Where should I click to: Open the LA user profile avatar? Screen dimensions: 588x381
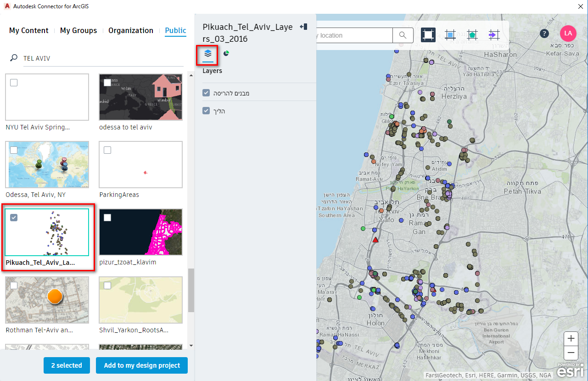[568, 34]
